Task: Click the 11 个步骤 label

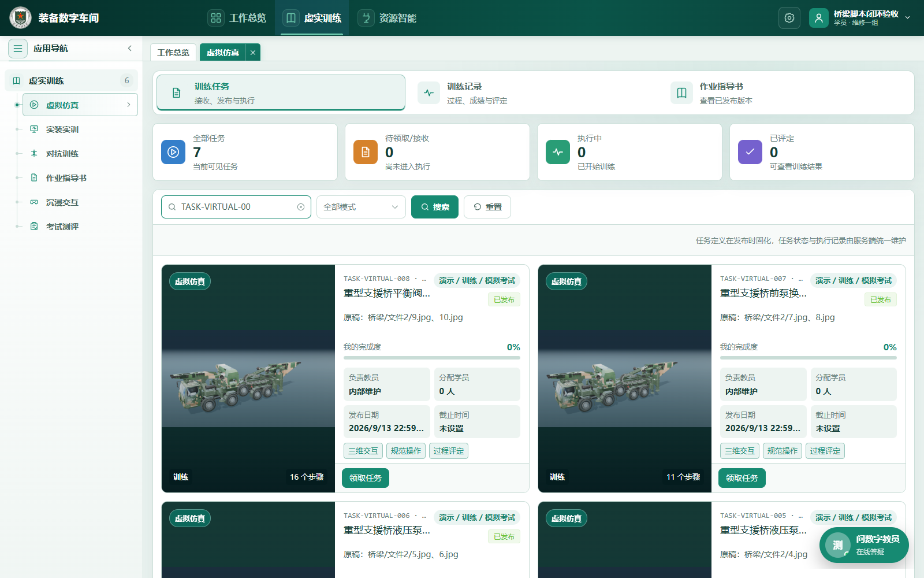Action: coord(683,477)
